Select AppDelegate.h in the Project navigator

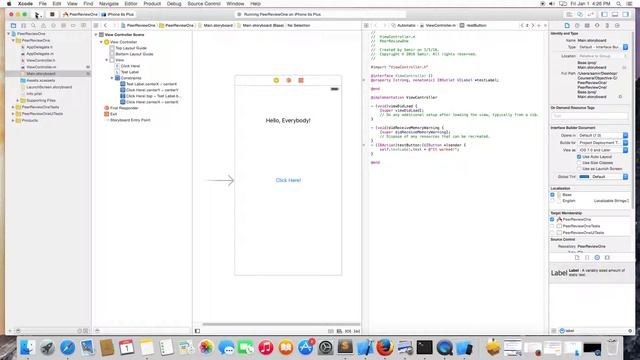coord(39,47)
